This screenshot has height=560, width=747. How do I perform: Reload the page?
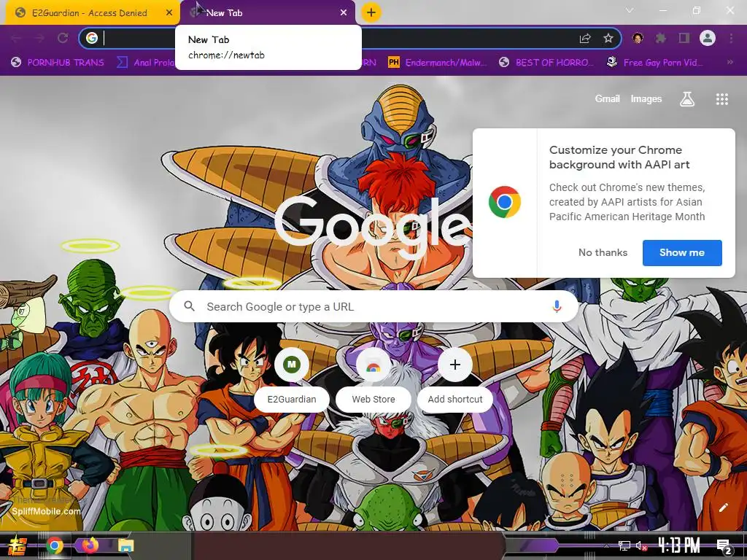pyautogui.click(x=63, y=38)
